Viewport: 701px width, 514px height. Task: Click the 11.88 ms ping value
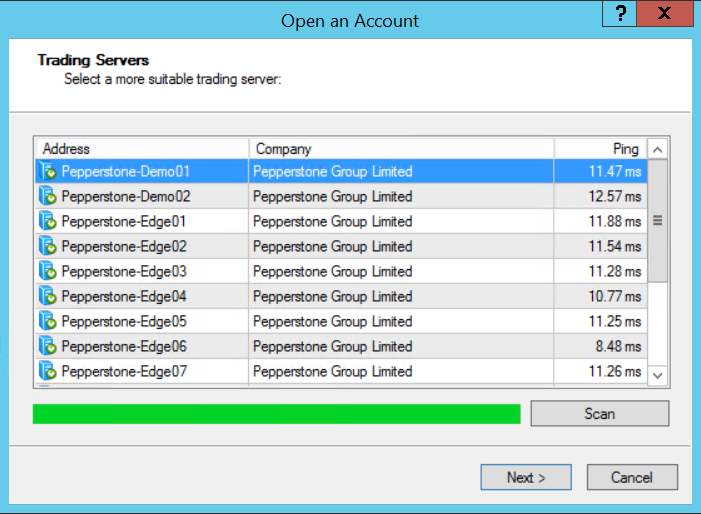point(615,222)
